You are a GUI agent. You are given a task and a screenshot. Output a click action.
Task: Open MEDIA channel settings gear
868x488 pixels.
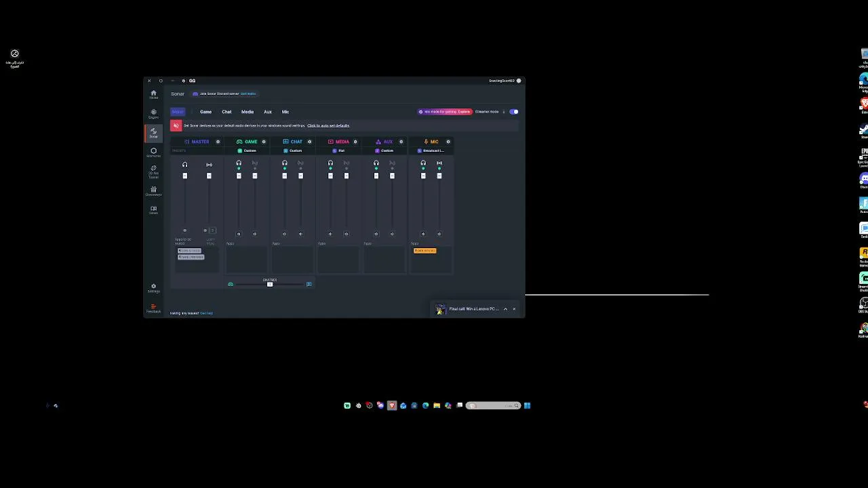click(355, 142)
